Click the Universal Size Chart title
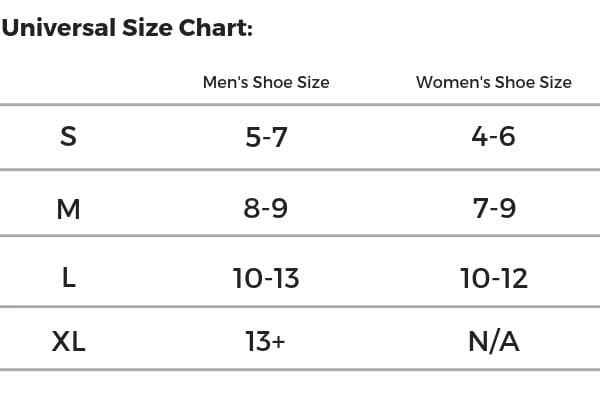 pos(127,27)
